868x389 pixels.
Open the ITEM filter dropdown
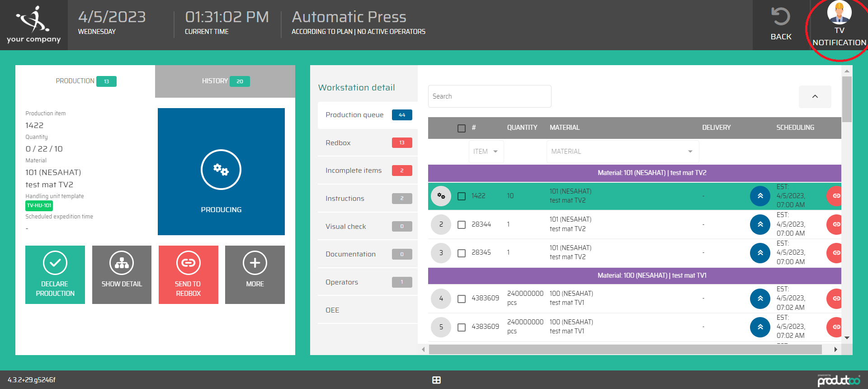tap(486, 152)
